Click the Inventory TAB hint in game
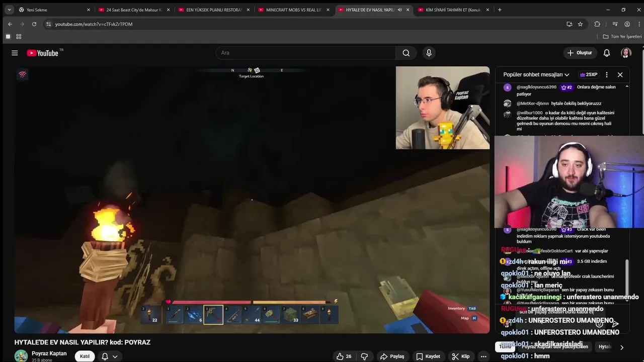Screen dimensions: 644x362 (462, 308)
